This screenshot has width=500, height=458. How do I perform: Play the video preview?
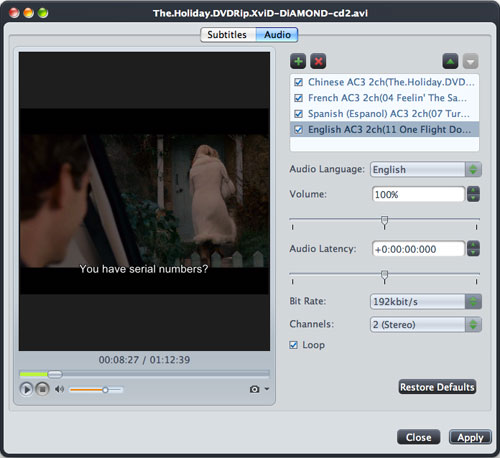[26, 389]
